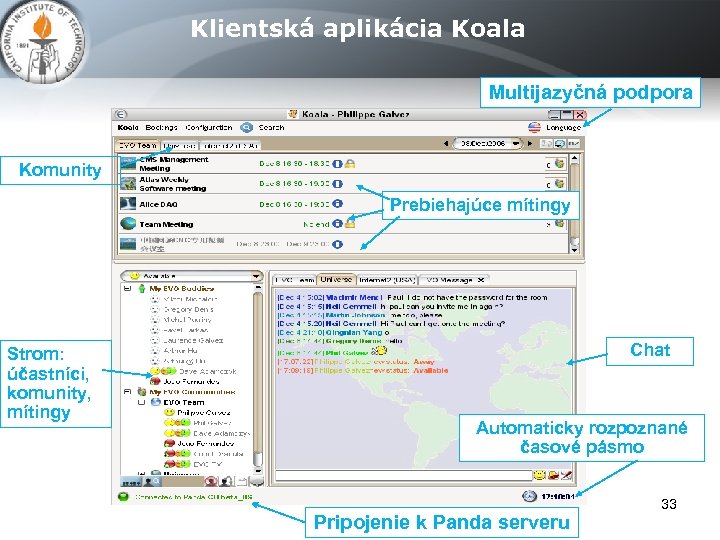This screenshot has width=720, height=540.
Task: Open the Koala menu
Action: tap(128, 128)
